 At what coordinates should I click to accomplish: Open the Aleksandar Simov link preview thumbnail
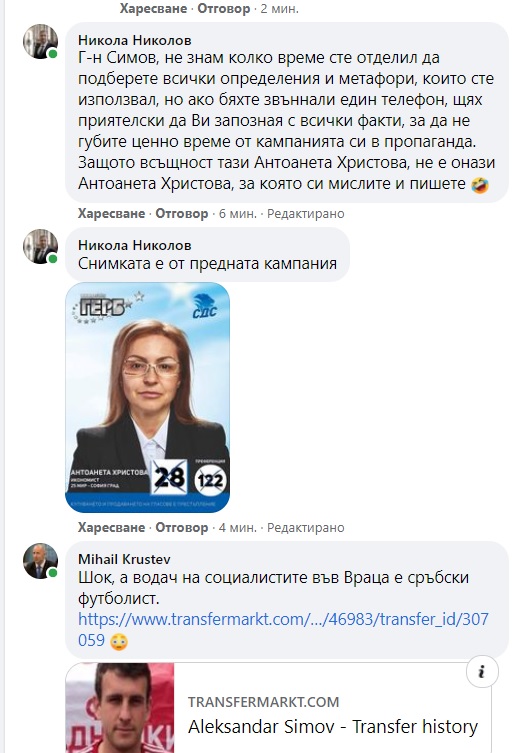pos(120,708)
